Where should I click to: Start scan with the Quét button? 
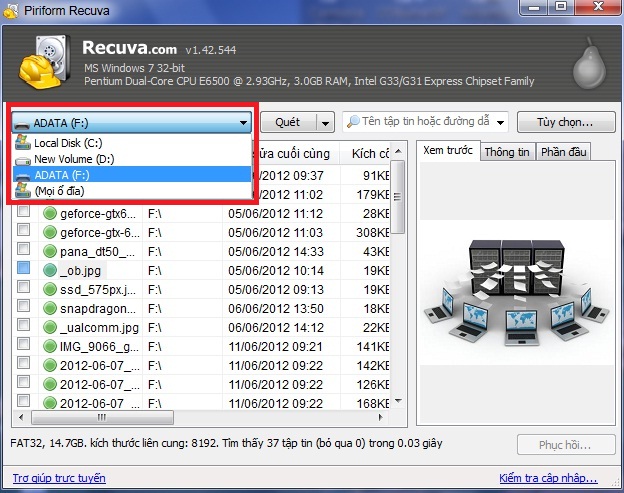pos(288,123)
